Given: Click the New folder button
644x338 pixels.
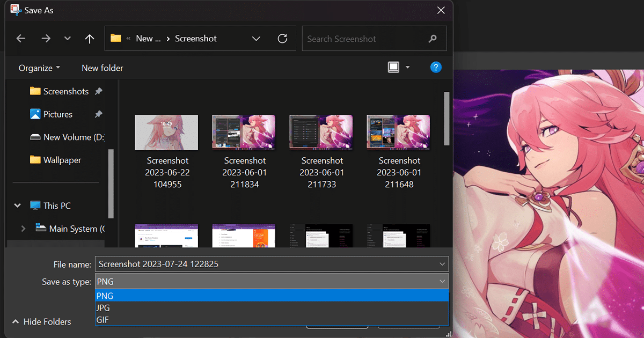Looking at the screenshot, I should coord(102,68).
